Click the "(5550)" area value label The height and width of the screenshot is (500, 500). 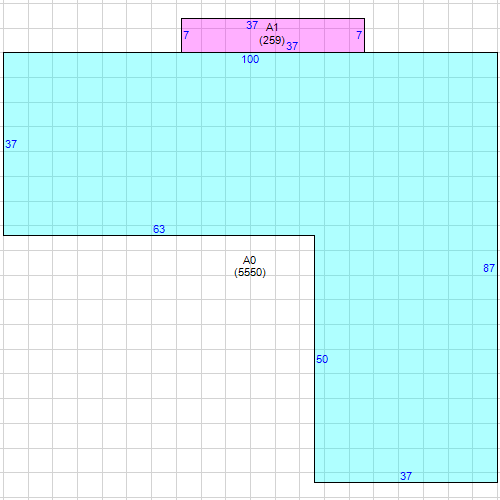tap(250, 272)
